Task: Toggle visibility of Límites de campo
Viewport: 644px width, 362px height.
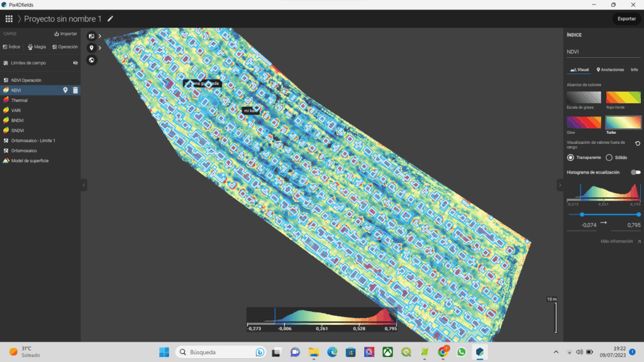Action: click(x=75, y=63)
